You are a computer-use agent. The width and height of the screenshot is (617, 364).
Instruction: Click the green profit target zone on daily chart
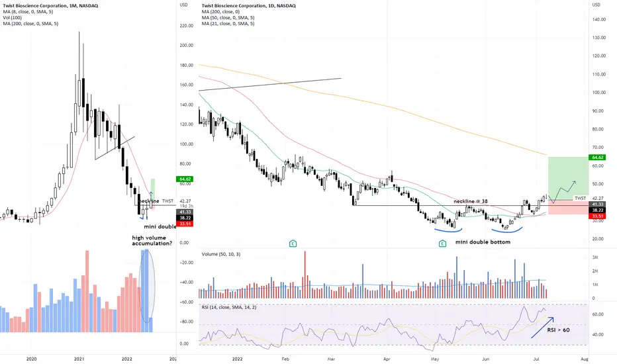tap(568, 178)
